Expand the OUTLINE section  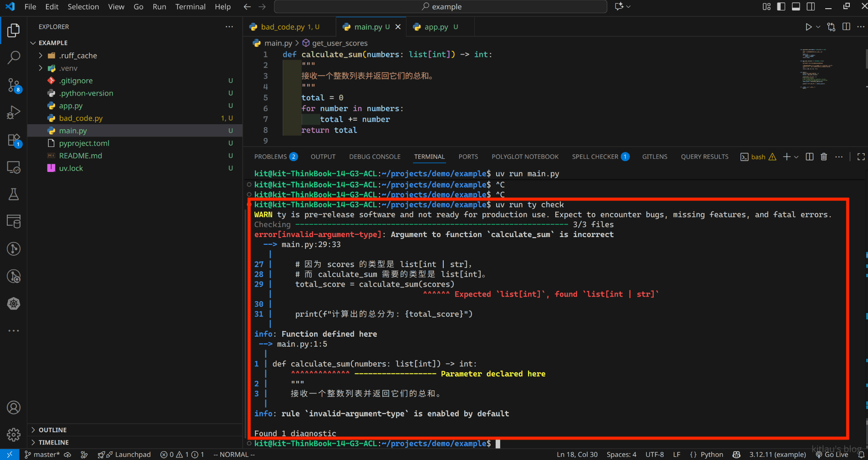tap(52, 430)
